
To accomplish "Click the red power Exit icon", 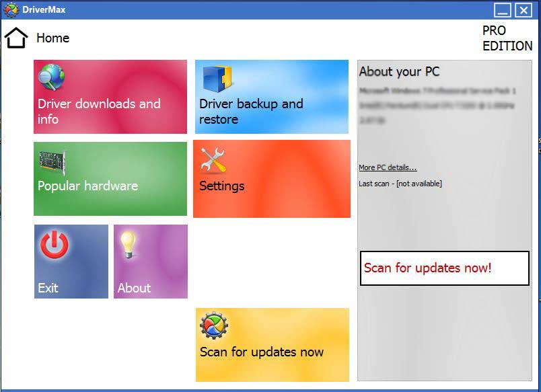I will click(x=55, y=245).
